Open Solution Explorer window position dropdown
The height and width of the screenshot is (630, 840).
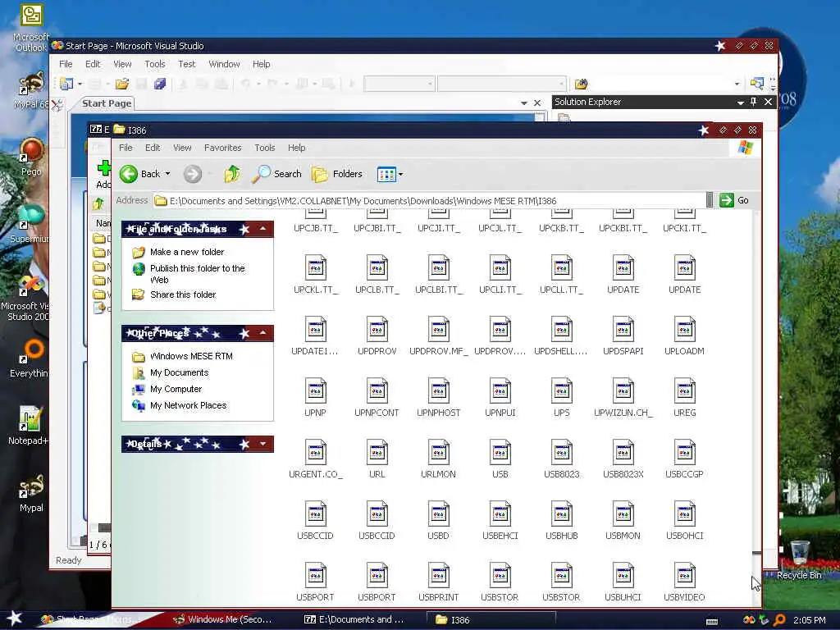click(x=741, y=102)
